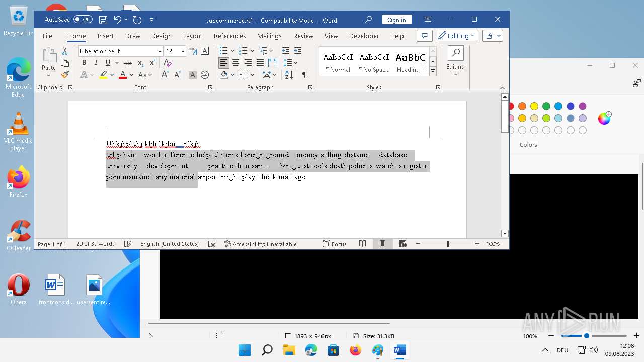Click the Character Border icon
This screenshot has width=644, height=362.
(x=205, y=51)
